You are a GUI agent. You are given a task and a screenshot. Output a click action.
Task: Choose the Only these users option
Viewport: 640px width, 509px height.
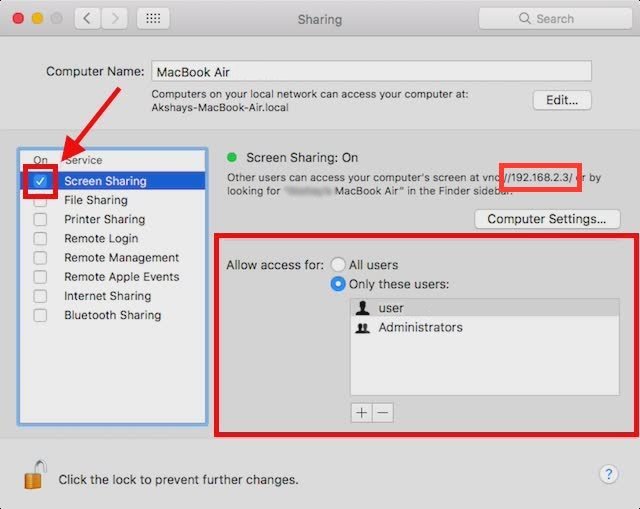[339, 284]
